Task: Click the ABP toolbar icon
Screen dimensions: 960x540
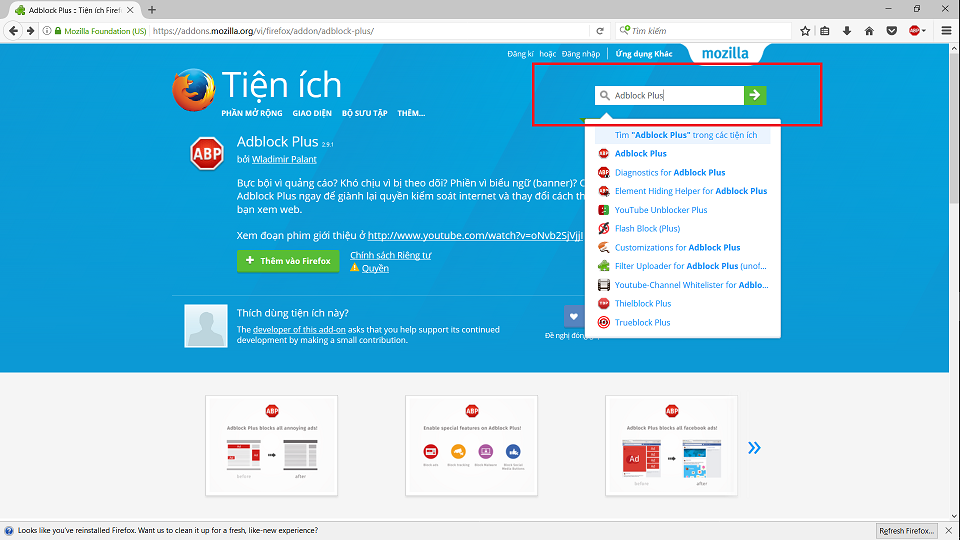Action: click(x=914, y=31)
